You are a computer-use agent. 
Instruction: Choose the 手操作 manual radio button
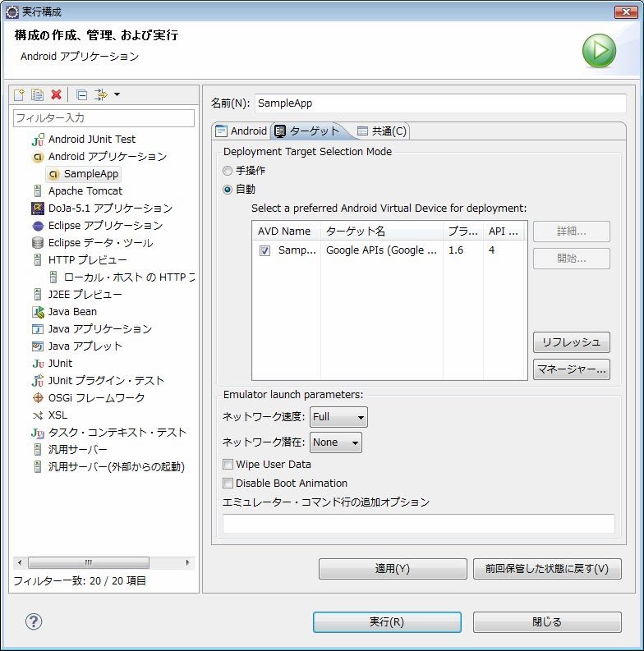click(228, 171)
